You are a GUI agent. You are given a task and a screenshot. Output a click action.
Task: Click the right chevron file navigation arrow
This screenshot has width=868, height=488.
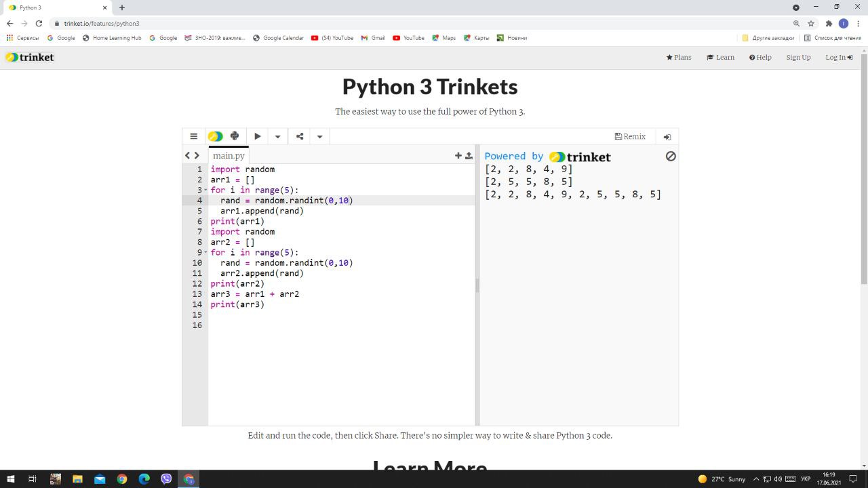click(197, 155)
